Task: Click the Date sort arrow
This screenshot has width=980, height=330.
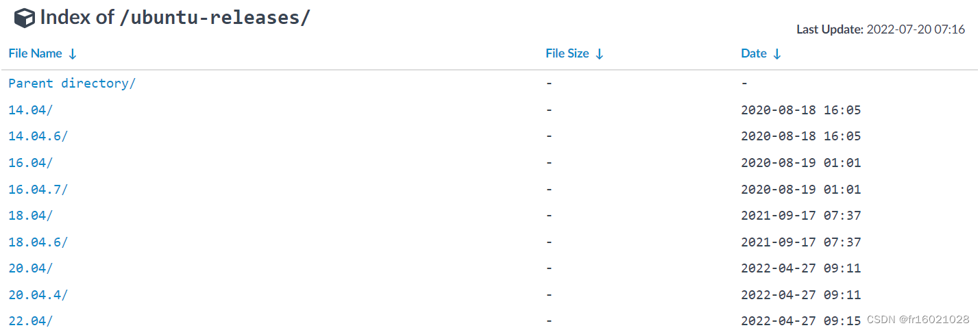Action: (x=777, y=53)
